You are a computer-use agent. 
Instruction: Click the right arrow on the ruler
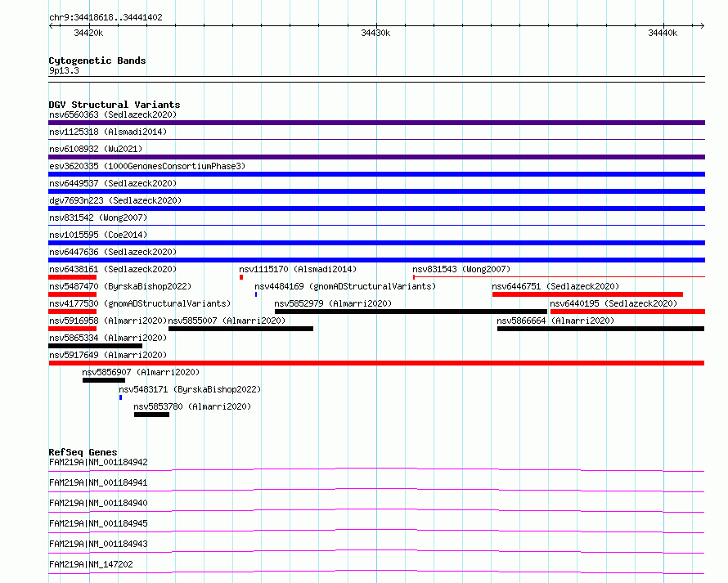(702, 26)
